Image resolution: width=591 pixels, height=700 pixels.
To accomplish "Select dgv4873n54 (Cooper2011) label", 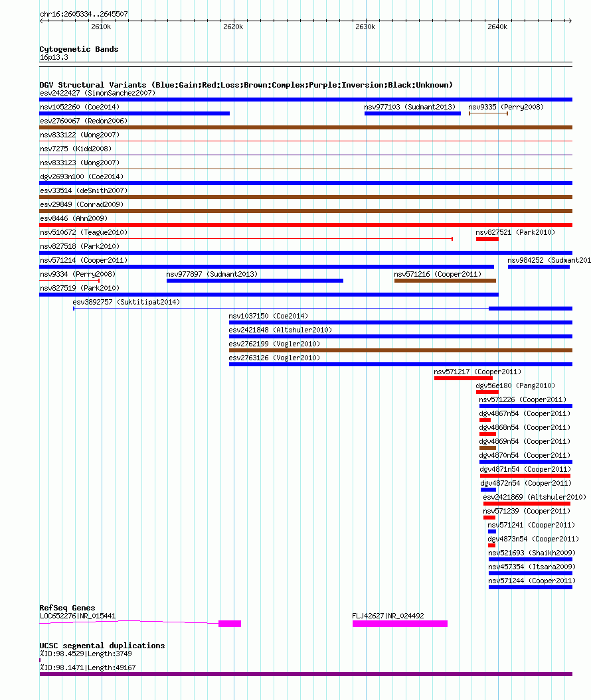I will 533,539.
